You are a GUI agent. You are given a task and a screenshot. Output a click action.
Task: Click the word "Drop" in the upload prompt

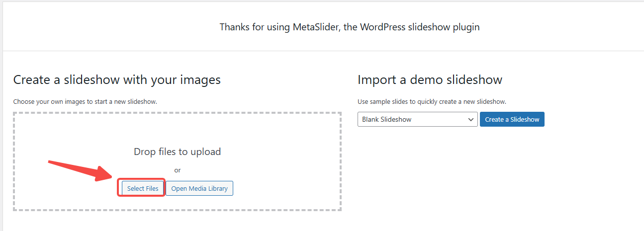145,152
